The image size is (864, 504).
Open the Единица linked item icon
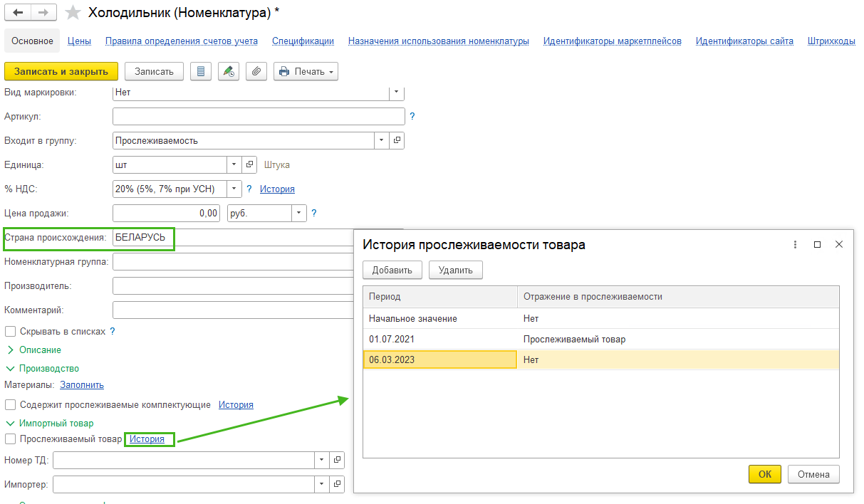click(249, 164)
